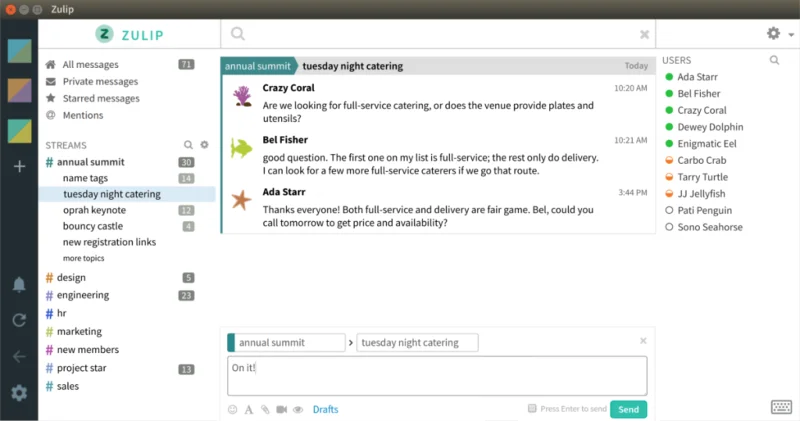Click the teal annual summit stream color bar
The height and width of the screenshot is (421, 800).
point(231,342)
